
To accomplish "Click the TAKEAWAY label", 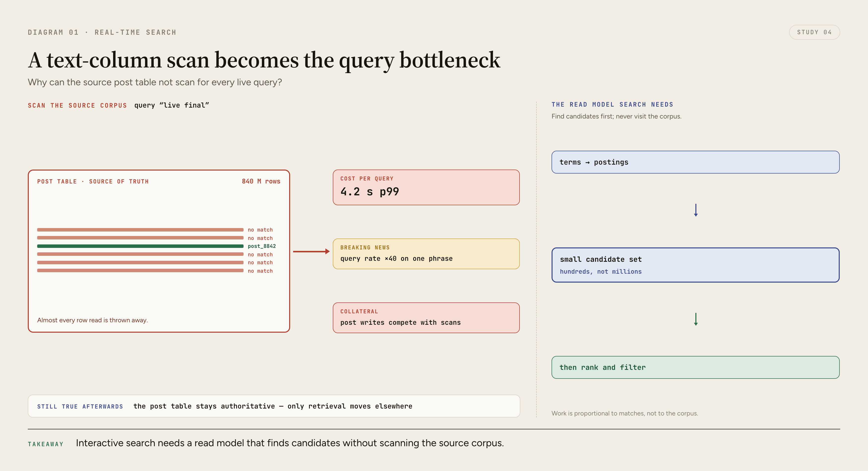I will pyautogui.click(x=45, y=444).
